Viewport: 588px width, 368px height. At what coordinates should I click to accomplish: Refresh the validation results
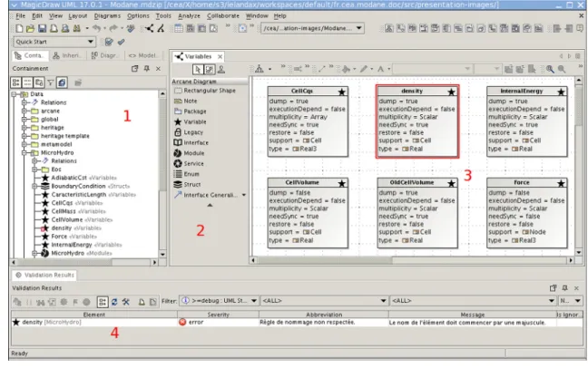pos(114,302)
